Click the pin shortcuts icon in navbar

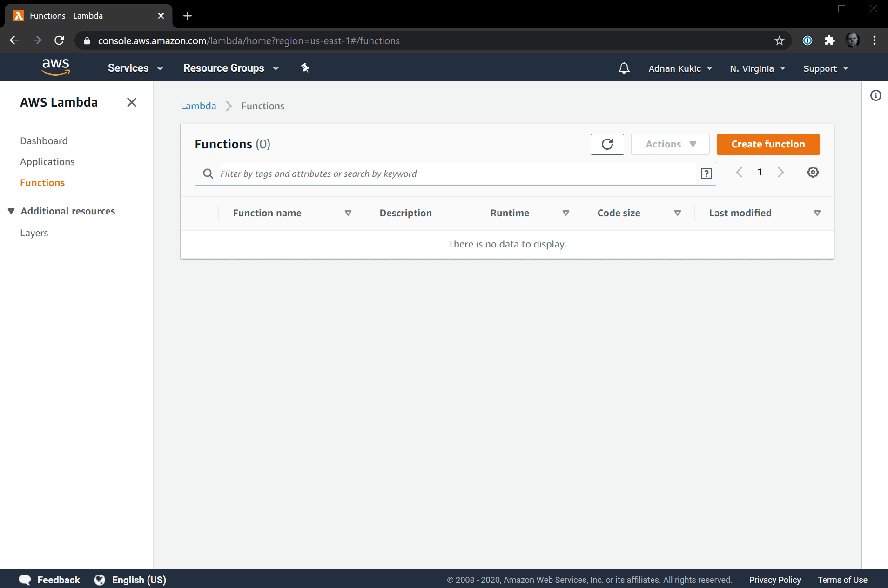click(x=305, y=68)
